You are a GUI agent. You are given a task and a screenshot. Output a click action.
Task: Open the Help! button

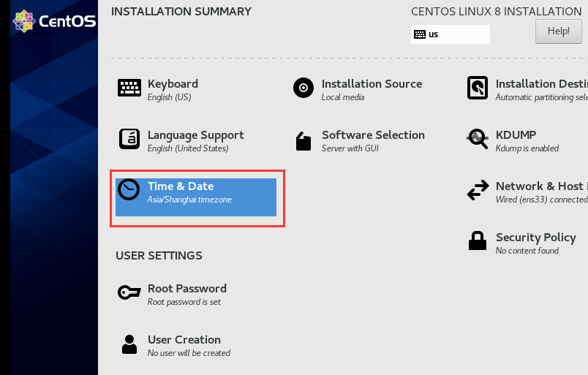tap(558, 31)
